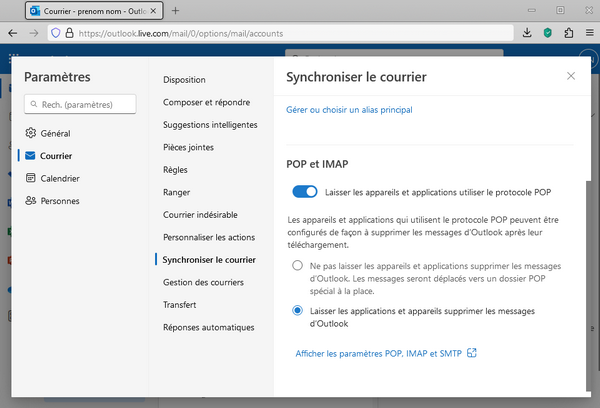Open a new browser tab
The image size is (600, 408).
[176, 10]
